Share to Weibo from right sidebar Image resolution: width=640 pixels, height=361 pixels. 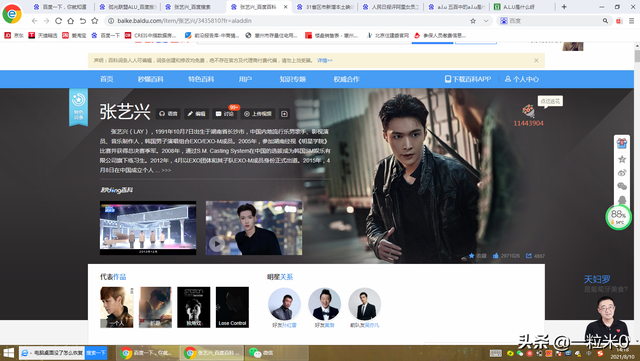coord(622,173)
